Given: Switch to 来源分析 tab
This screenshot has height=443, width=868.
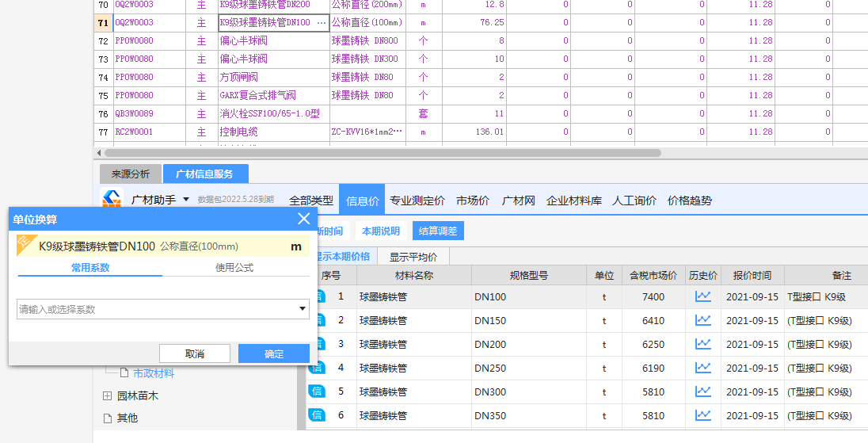Looking at the screenshot, I should tap(131, 174).
